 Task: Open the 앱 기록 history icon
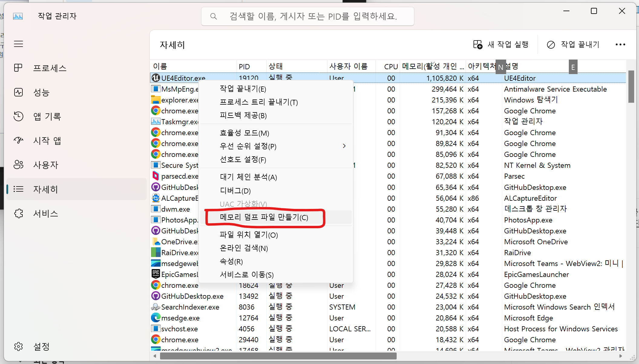tap(18, 116)
